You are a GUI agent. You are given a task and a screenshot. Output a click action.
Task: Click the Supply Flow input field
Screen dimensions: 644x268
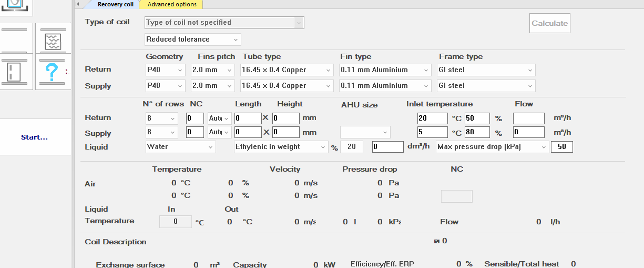click(x=529, y=132)
